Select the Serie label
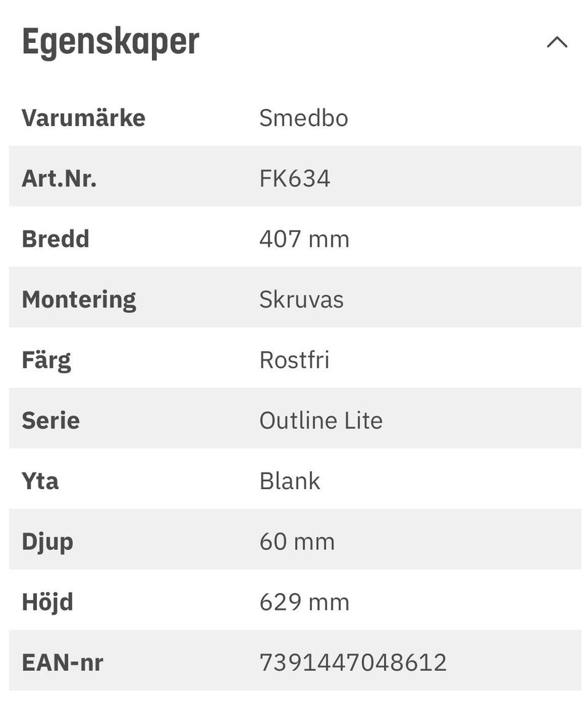The image size is (588, 704). (50, 421)
